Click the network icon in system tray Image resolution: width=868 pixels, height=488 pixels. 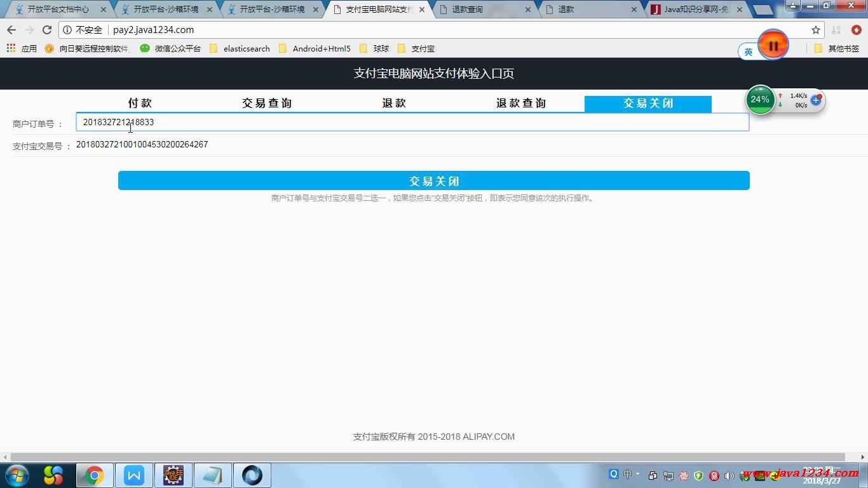coord(668,475)
